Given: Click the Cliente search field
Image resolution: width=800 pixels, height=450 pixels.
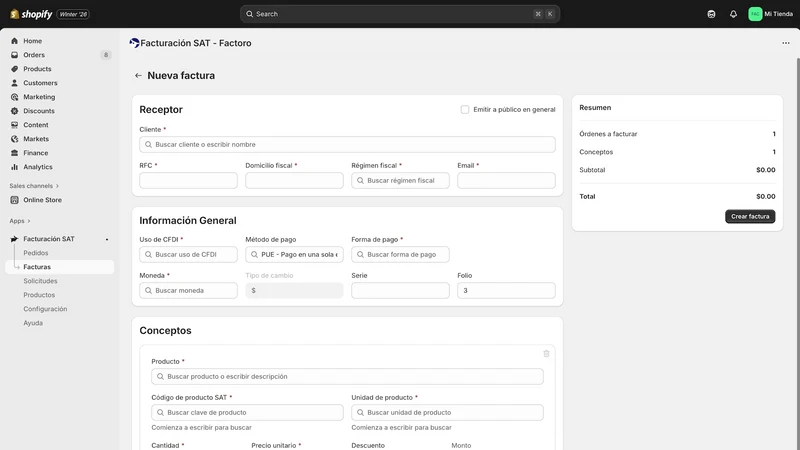Looking at the screenshot, I should (x=347, y=144).
